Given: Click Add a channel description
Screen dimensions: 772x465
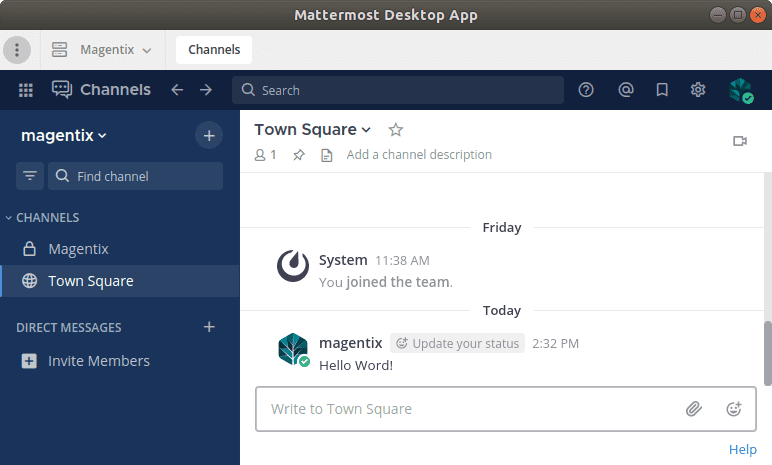Looking at the screenshot, I should tap(419, 155).
